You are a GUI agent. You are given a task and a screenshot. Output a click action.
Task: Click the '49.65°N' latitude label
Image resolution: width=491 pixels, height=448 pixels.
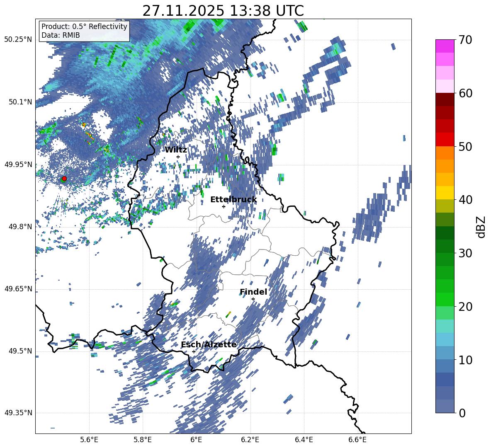18,289
